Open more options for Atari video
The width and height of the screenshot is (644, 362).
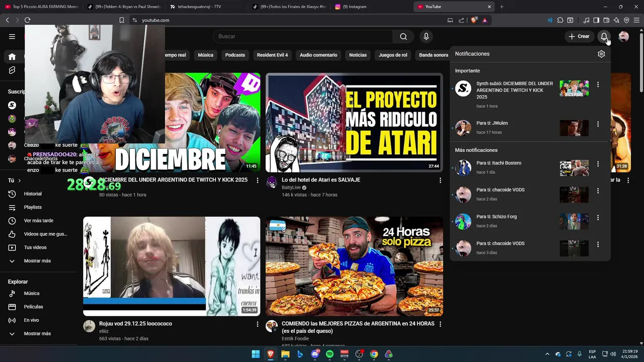(440, 180)
